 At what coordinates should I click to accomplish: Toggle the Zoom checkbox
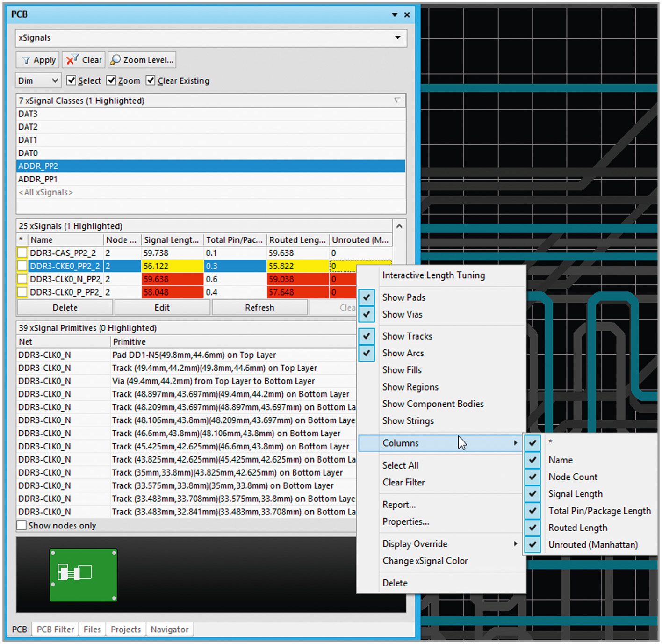click(111, 80)
